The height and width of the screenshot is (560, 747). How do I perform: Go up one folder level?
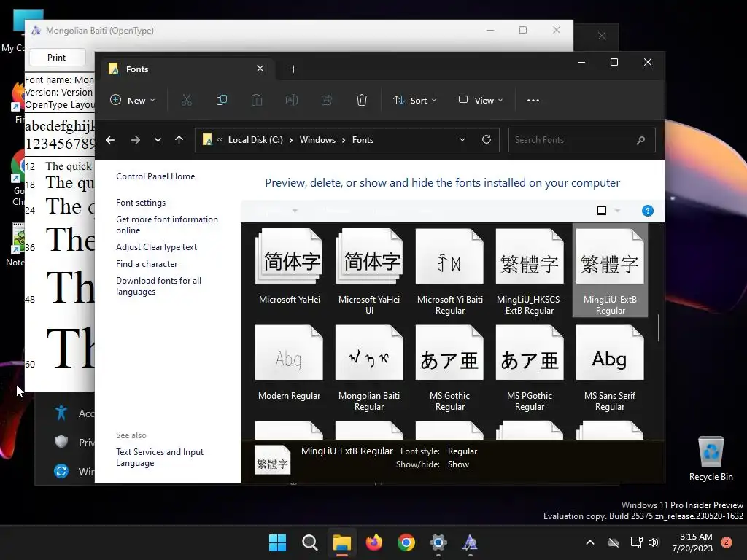179,140
